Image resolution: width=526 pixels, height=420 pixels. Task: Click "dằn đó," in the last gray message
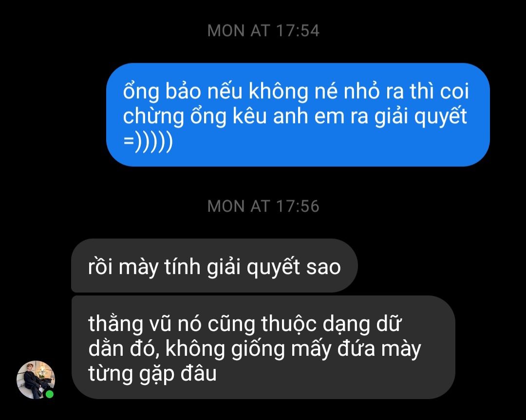(x=122, y=349)
